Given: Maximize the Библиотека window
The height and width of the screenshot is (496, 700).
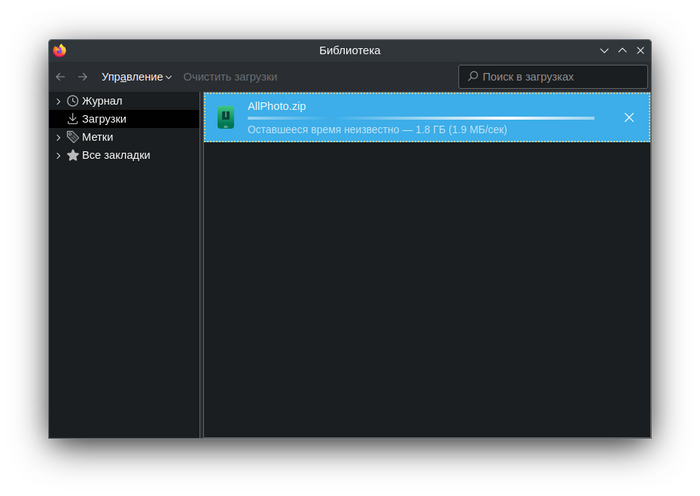Looking at the screenshot, I should [x=622, y=50].
